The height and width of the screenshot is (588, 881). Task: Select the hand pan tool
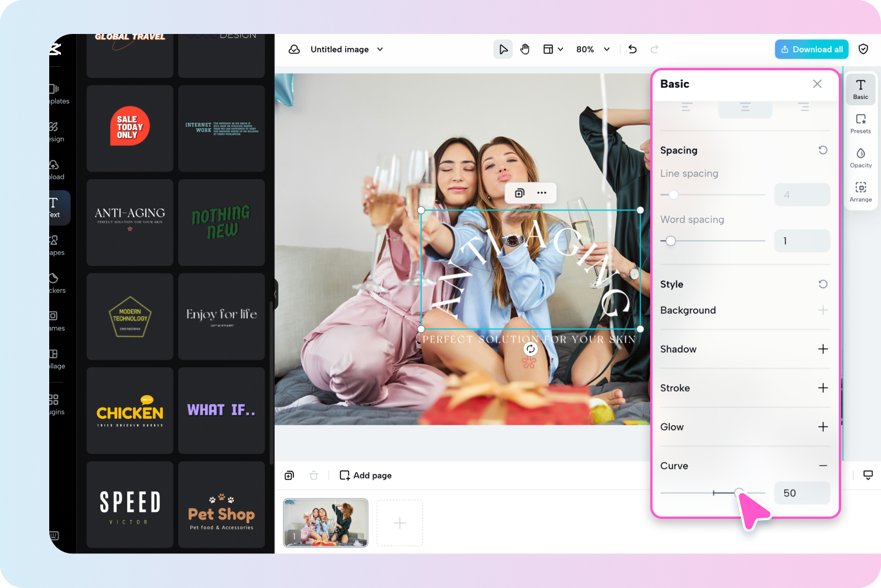525,49
